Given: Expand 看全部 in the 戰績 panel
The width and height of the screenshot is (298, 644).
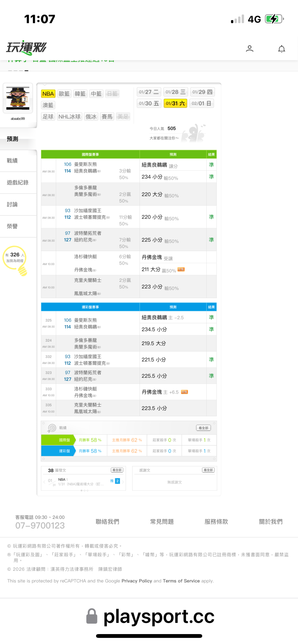Looking at the screenshot, I should (203, 428).
